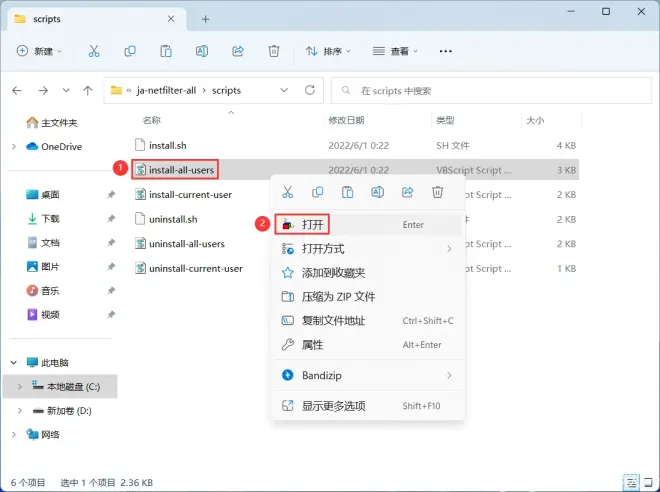660x492 pixels.
Task: Collapse the 此电脑 (This PC) node
Action: [14, 362]
